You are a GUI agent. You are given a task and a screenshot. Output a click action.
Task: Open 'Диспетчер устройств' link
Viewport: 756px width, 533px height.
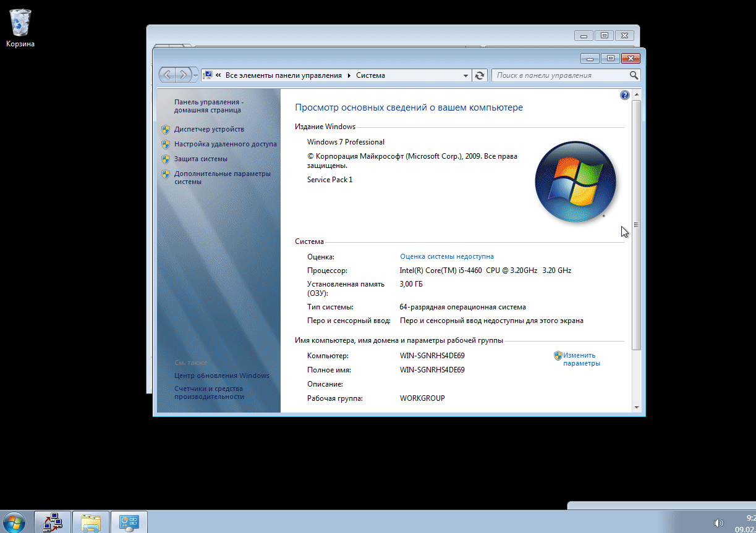click(x=209, y=129)
